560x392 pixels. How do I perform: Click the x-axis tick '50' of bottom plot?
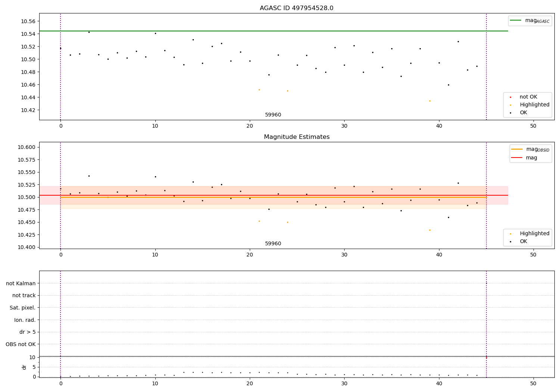tap(533, 383)
